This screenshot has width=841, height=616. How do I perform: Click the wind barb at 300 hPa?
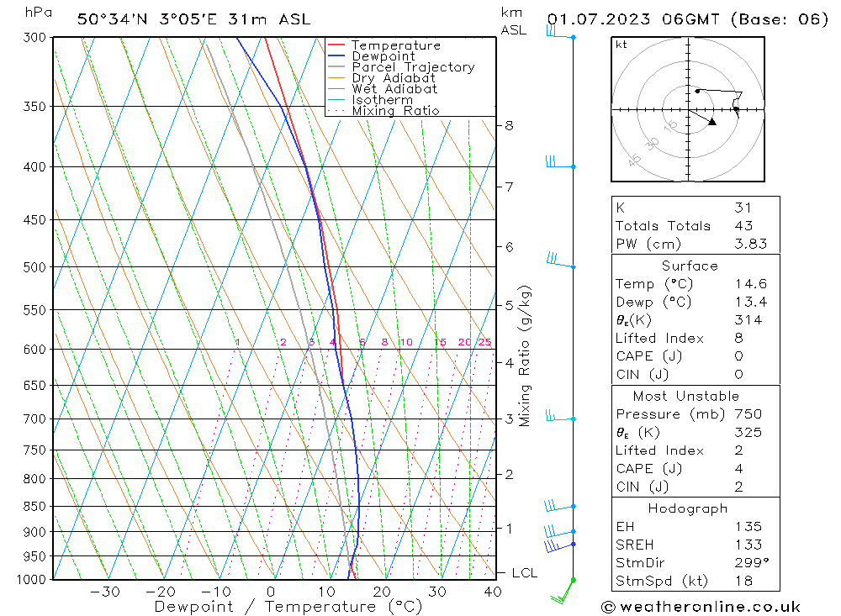point(560,32)
